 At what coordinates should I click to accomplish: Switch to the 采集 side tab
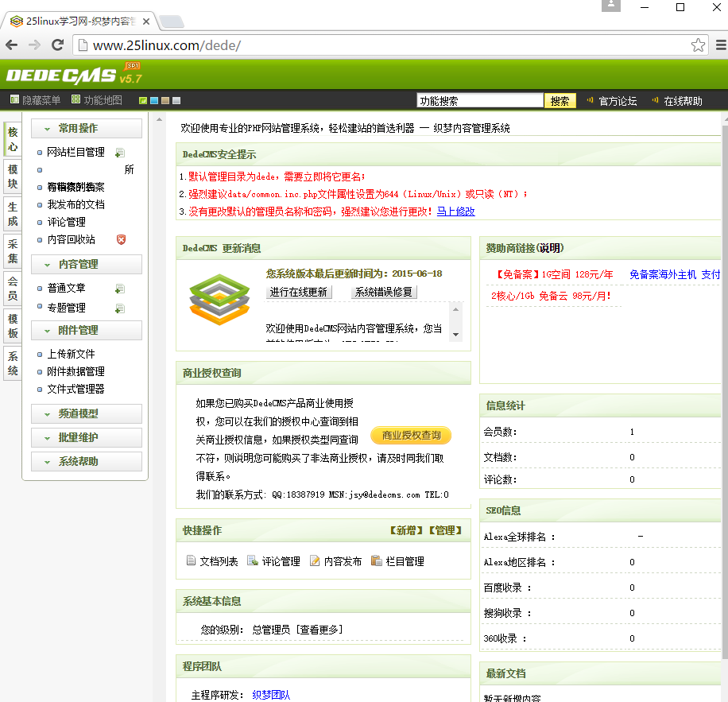tap(13, 251)
